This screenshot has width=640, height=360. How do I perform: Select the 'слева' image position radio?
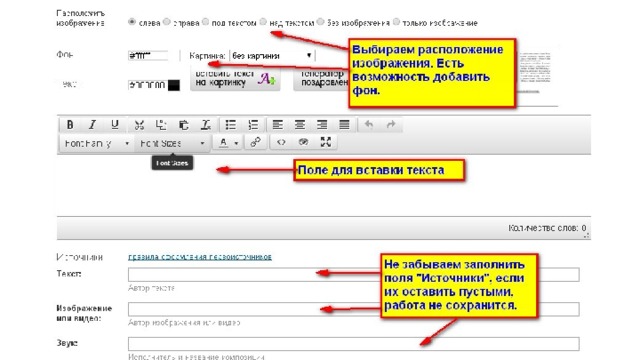tap(131, 22)
